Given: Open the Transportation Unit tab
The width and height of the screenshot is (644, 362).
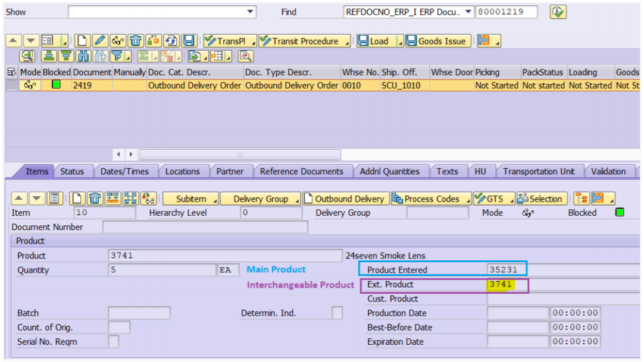Looking at the screenshot, I should tap(539, 172).
